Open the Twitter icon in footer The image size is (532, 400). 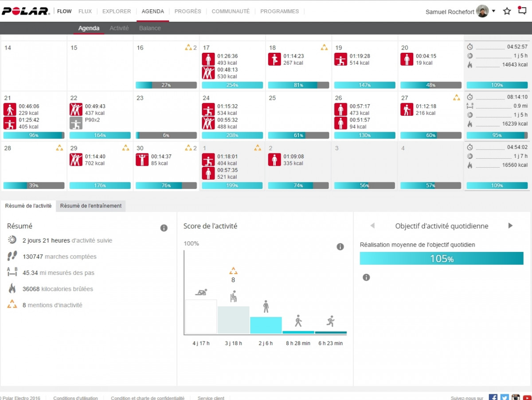pyautogui.click(x=504, y=397)
